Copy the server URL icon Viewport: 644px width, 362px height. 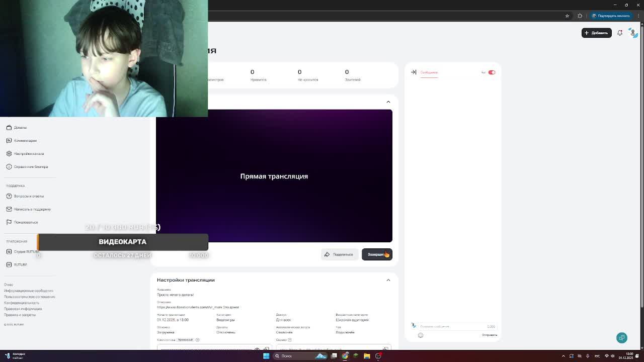click(385, 348)
